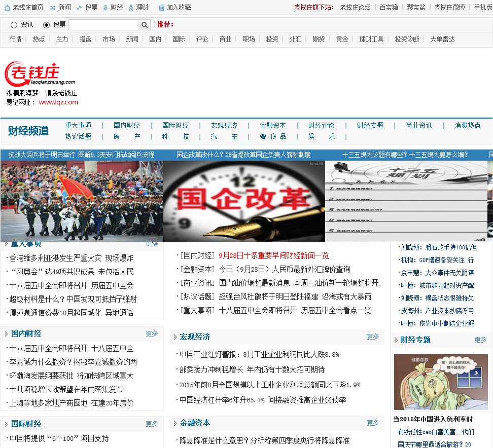This screenshot has width=493, height=448.
Task: Select the 奢侈品 channel tab
Action: [273, 136]
